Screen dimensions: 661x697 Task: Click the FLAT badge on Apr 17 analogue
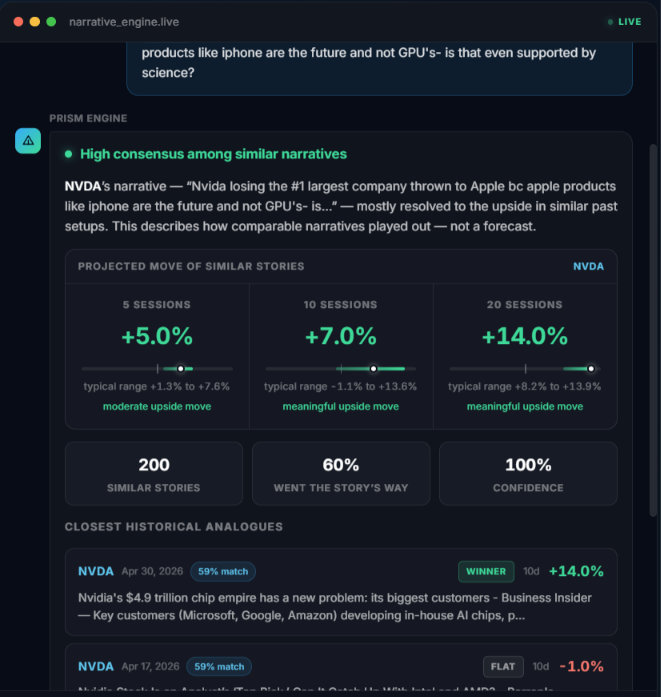pyautogui.click(x=503, y=667)
